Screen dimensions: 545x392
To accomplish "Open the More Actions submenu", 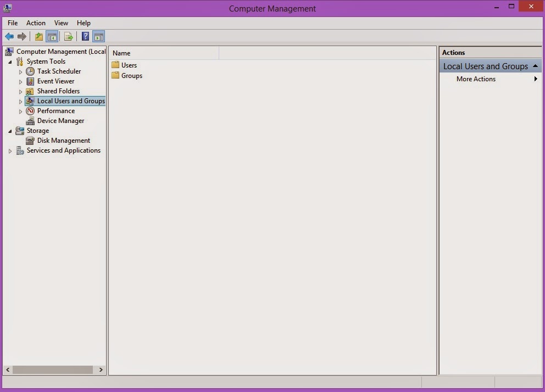I will click(x=491, y=79).
